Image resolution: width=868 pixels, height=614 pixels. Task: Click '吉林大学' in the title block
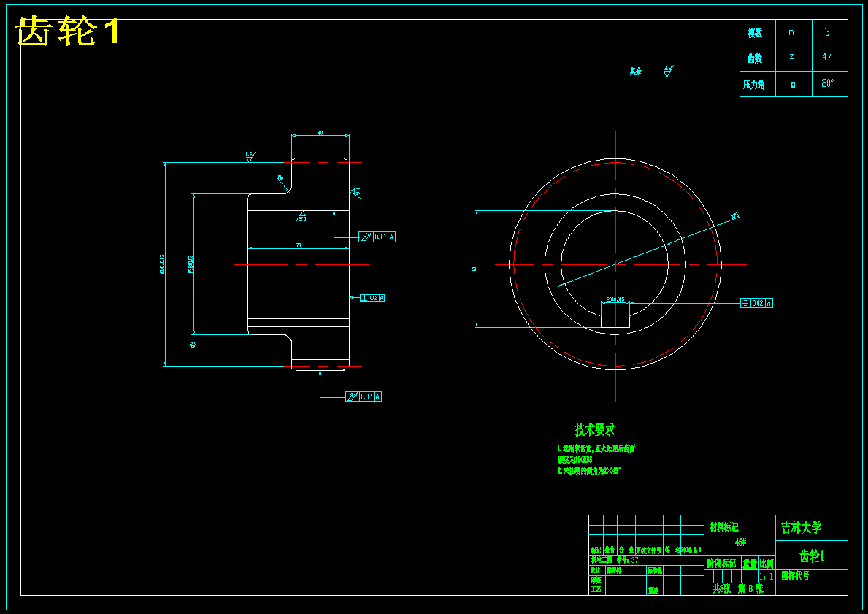801,528
